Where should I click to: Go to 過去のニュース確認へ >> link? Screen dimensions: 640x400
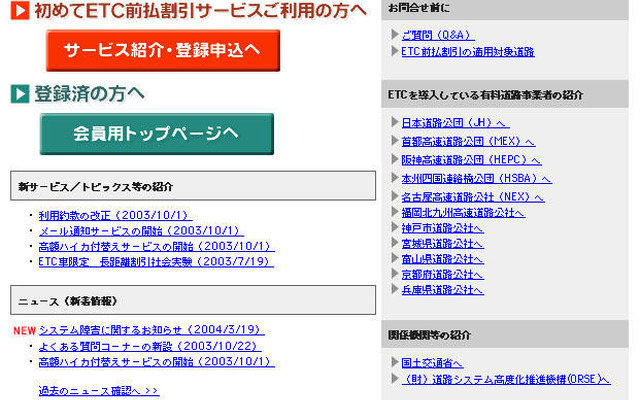pyautogui.click(x=98, y=391)
